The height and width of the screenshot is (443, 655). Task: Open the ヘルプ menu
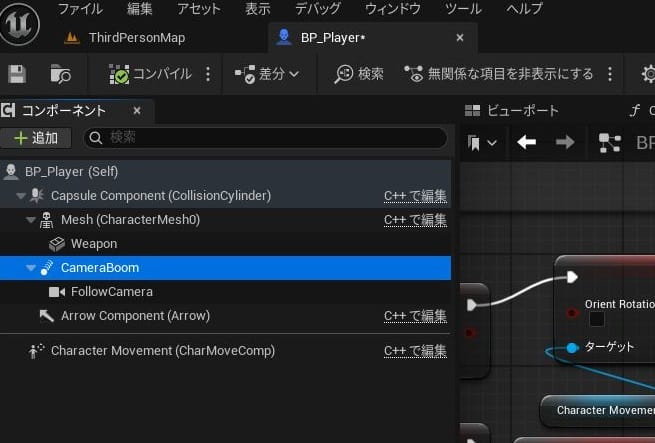tap(524, 9)
